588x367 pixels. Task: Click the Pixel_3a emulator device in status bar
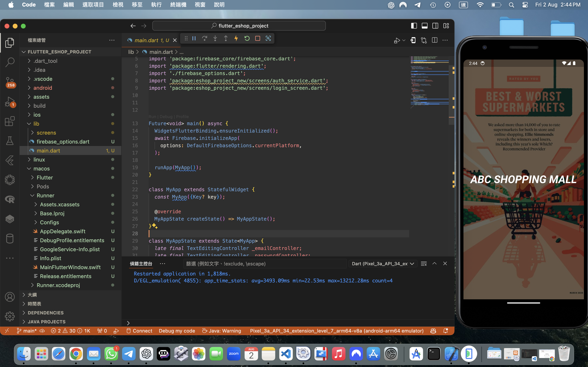(x=336, y=331)
